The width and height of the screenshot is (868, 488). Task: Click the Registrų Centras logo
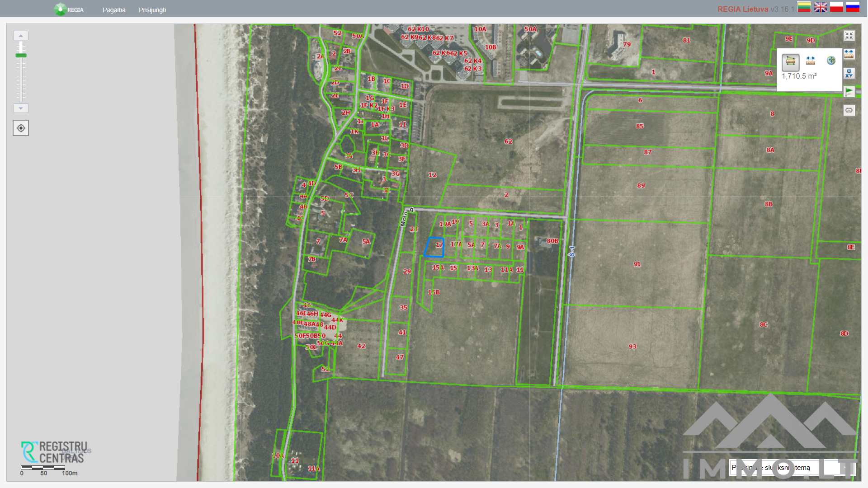point(55,452)
